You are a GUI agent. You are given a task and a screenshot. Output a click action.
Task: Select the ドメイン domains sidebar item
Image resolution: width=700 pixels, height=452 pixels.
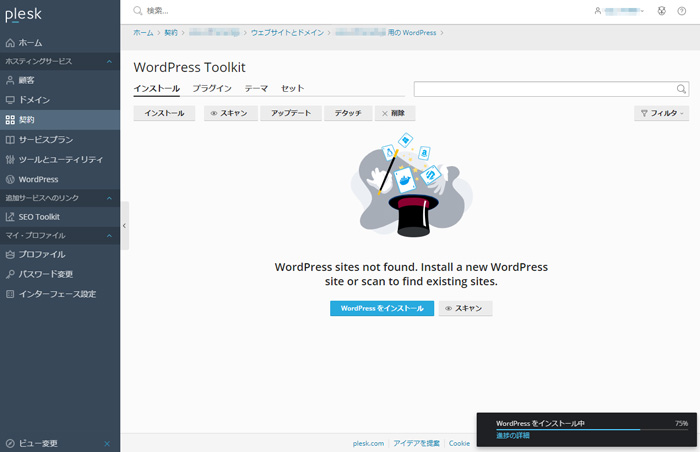(x=34, y=100)
